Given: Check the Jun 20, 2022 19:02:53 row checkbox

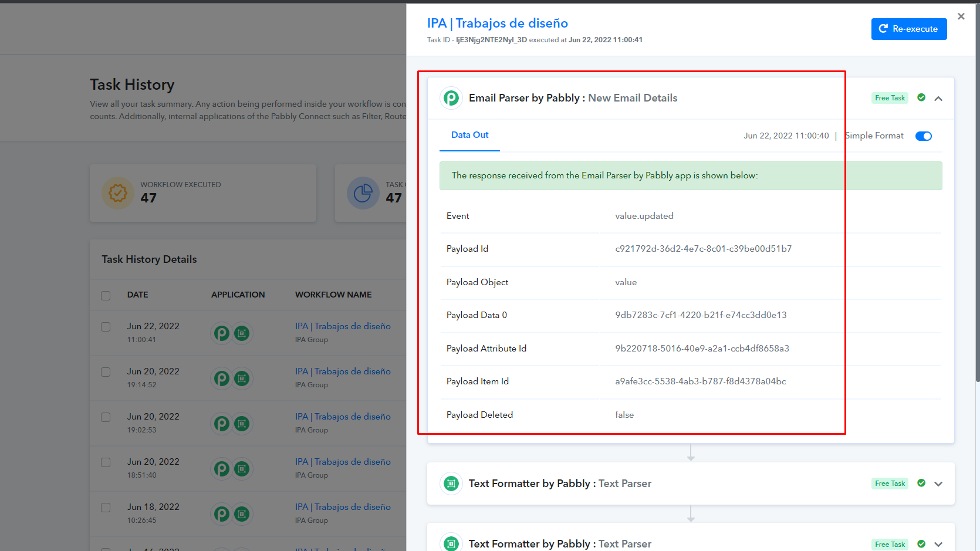Looking at the screenshot, I should 106,417.
